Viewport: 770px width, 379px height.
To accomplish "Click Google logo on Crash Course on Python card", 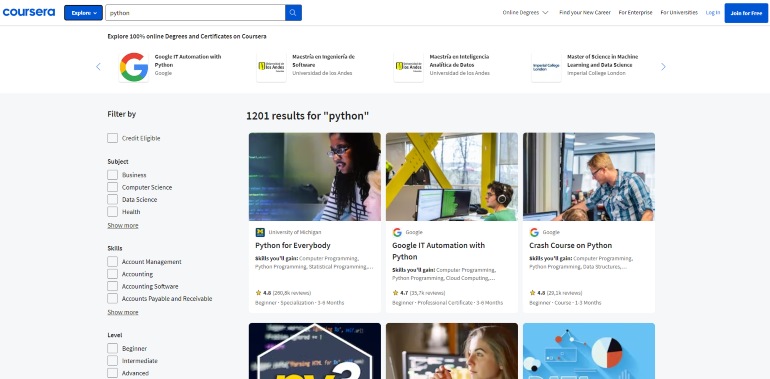I will coord(534,232).
